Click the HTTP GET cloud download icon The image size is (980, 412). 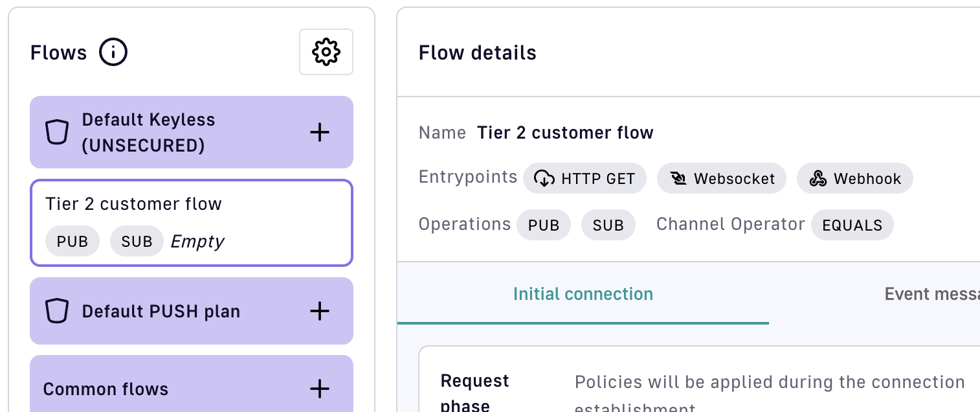click(544, 179)
